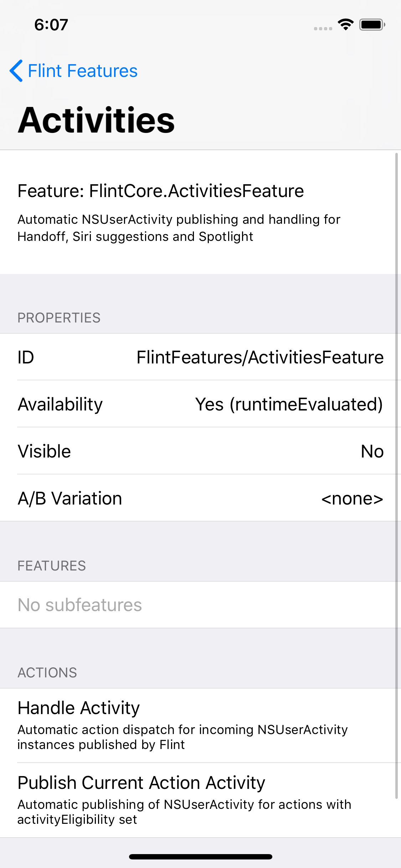
Task: Tap the Wi-Fi status icon
Action: [345, 24]
